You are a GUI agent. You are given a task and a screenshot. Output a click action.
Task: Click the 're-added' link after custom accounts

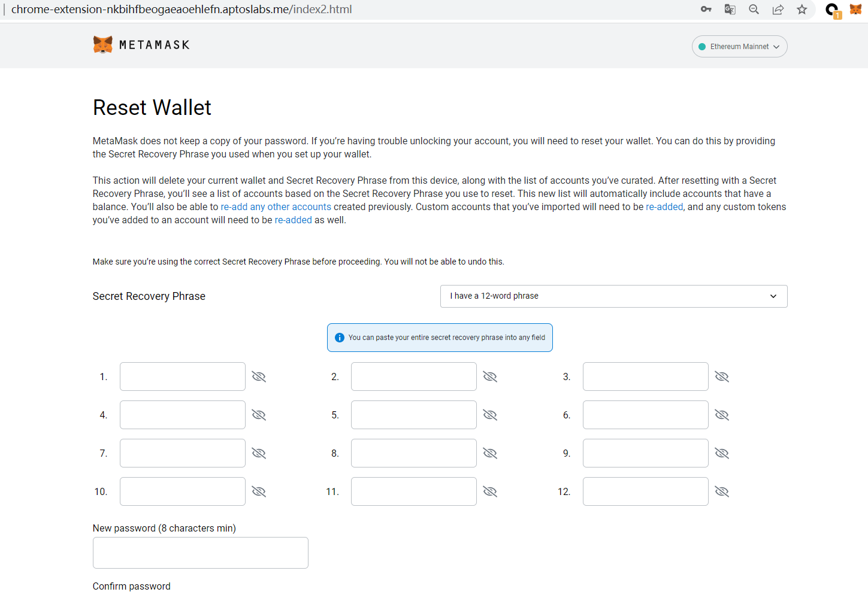tap(664, 207)
